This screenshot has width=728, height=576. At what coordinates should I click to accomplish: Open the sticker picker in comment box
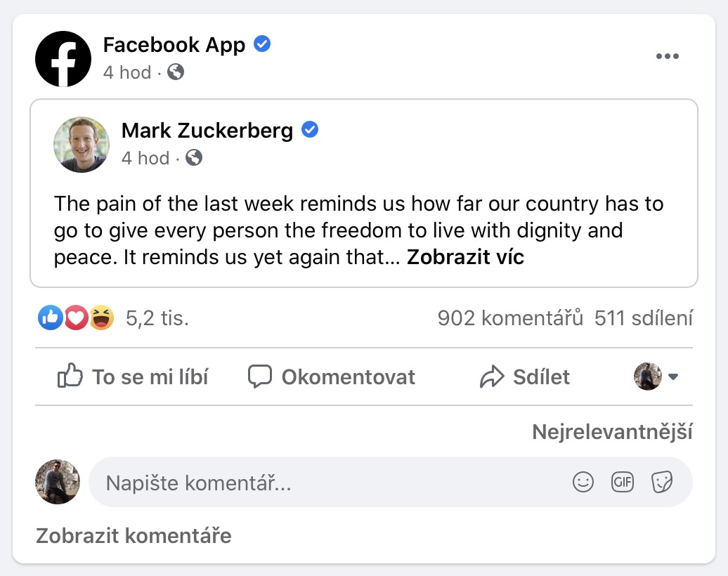pos(662,482)
